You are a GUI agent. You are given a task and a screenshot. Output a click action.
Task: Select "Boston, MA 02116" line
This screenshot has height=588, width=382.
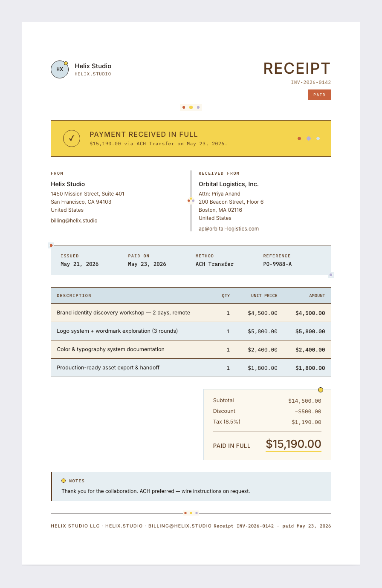coord(220,210)
